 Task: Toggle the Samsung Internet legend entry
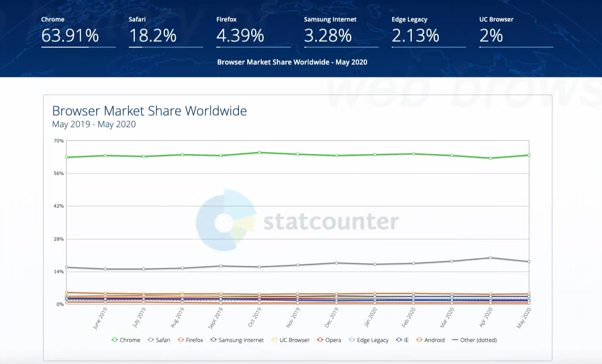237,340
